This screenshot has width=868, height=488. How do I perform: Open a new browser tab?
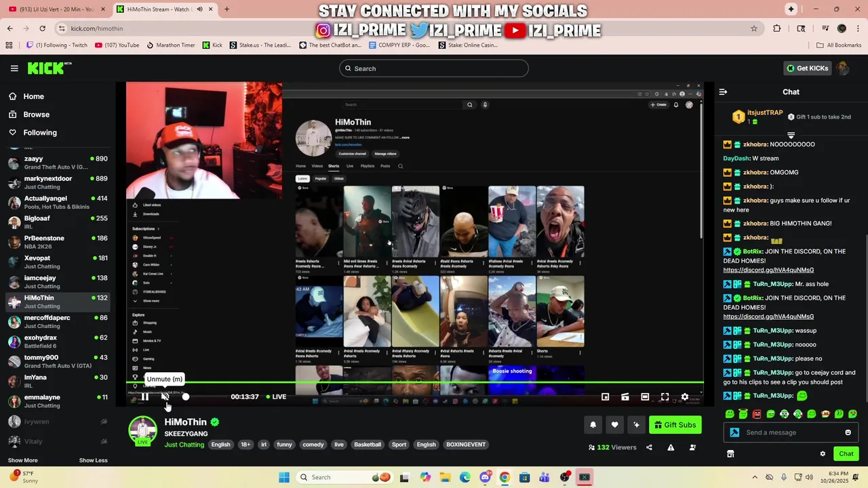226,9
